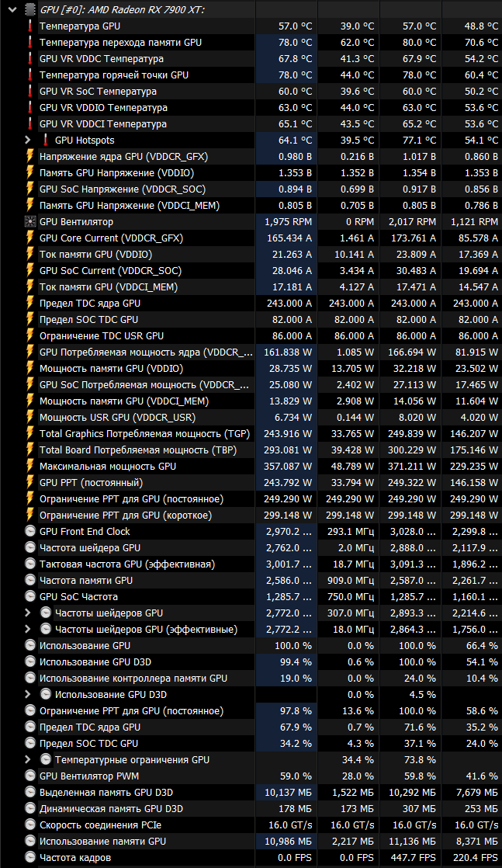Click the fan icon of GPU Вентилятор
502x868 pixels.
30,222
